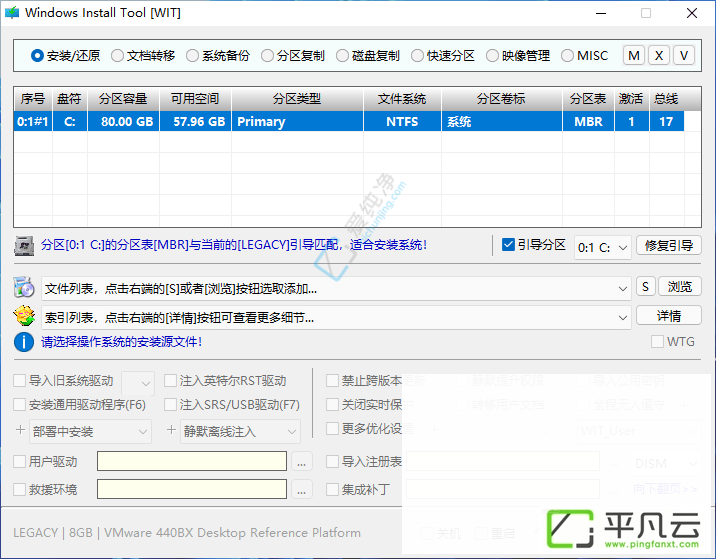
Task: Enable 禁止跨版本更新 checkbox
Action: click(332, 380)
